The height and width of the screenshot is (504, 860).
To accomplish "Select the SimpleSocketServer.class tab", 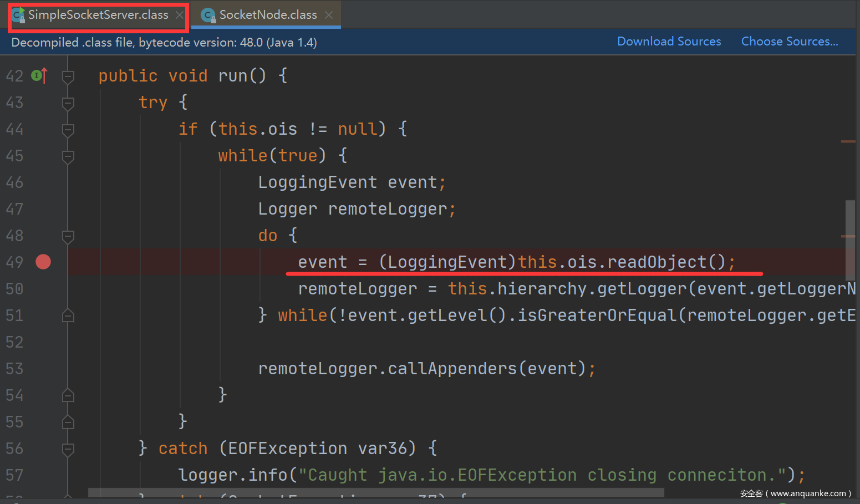I will [x=98, y=15].
